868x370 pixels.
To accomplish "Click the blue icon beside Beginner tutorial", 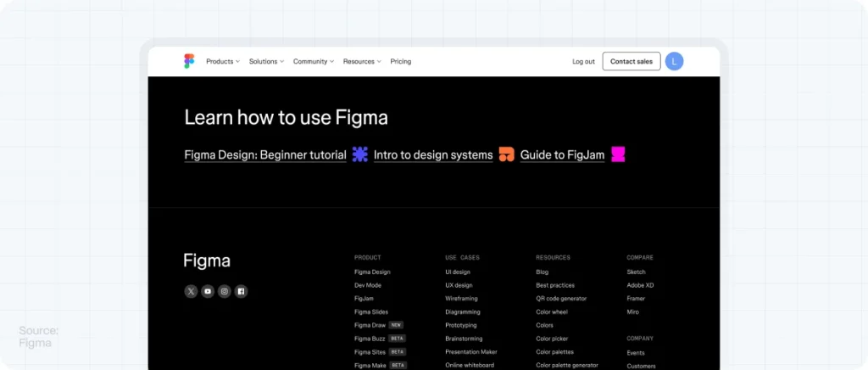I will [x=360, y=154].
